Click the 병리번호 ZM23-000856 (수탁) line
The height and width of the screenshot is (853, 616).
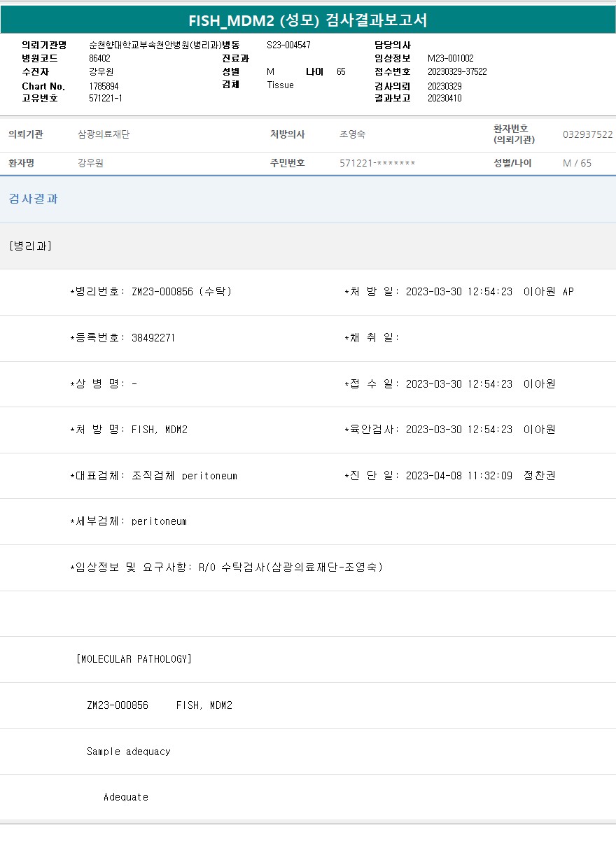[x=150, y=292]
